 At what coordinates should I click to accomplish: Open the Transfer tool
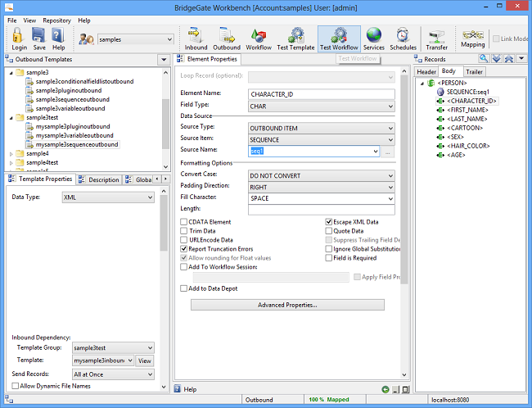(437, 39)
